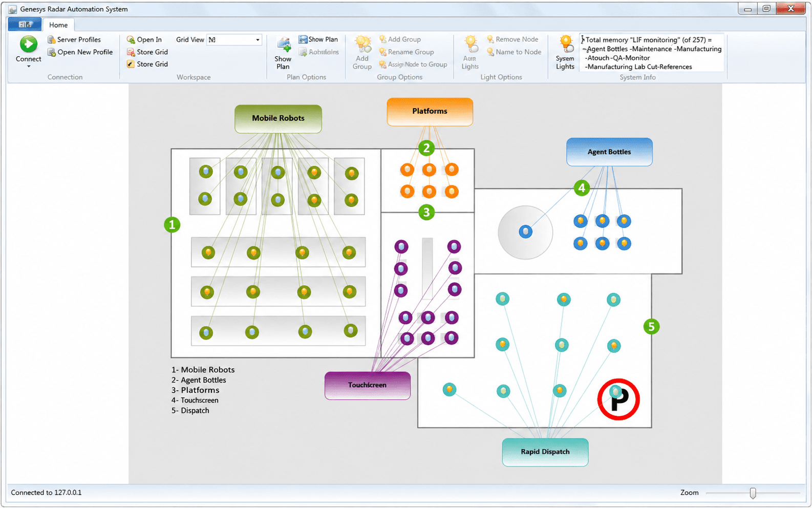Click the small Show Plan button
Screen dimensions: 812x508
click(318, 39)
